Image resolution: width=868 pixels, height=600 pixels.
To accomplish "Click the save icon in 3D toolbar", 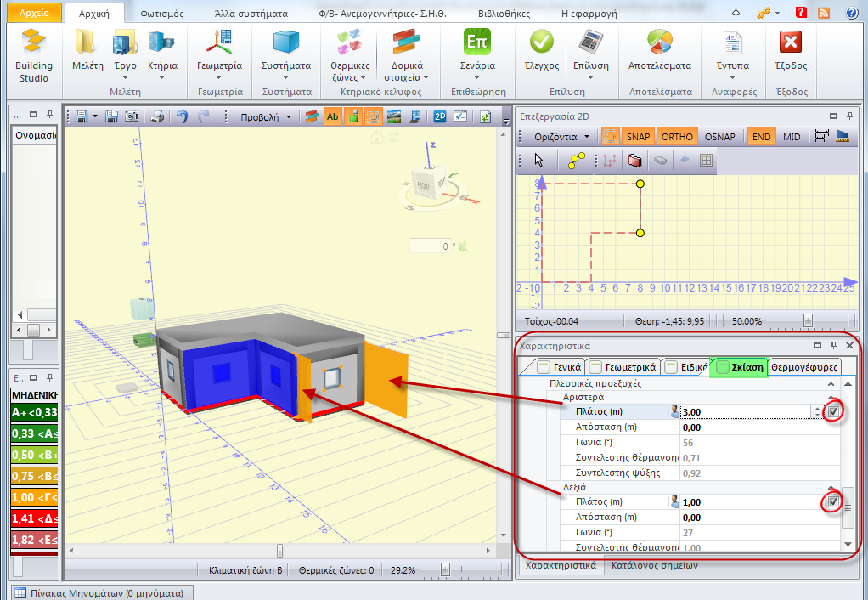I will (x=82, y=116).
